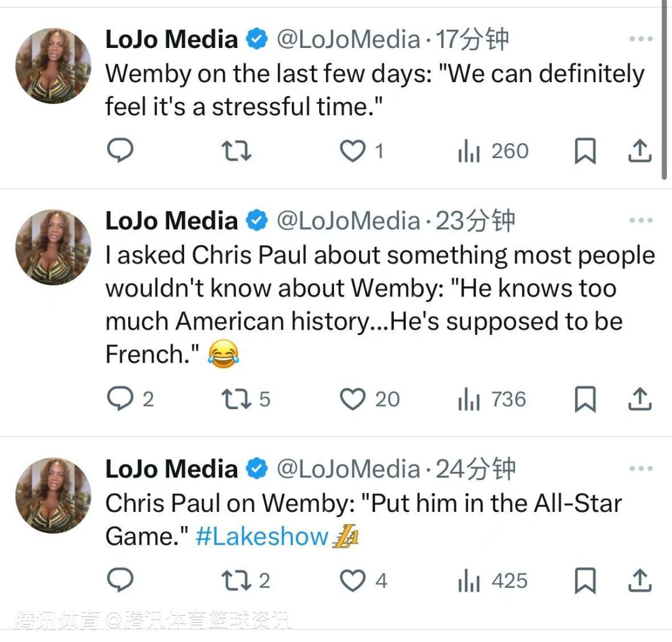Open more options on the 17分钟 tweet

coord(640,39)
